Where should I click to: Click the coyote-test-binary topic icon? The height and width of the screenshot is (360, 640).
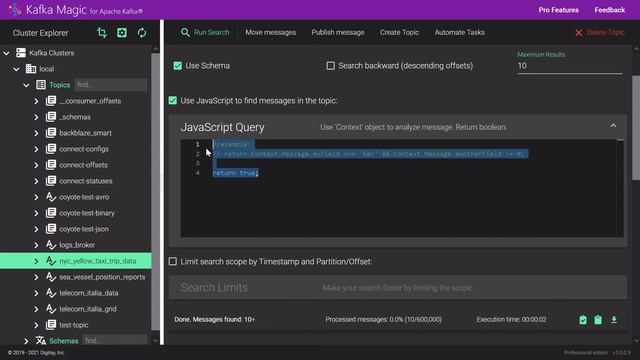click(51, 213)
